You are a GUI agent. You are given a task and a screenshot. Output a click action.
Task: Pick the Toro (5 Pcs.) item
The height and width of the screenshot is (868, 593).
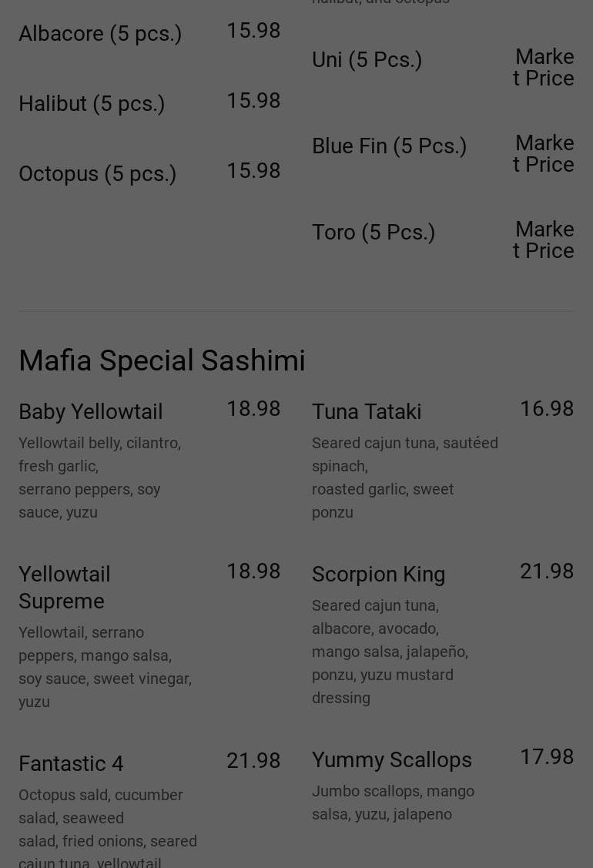pyautogui.click(x=374, y=233)
